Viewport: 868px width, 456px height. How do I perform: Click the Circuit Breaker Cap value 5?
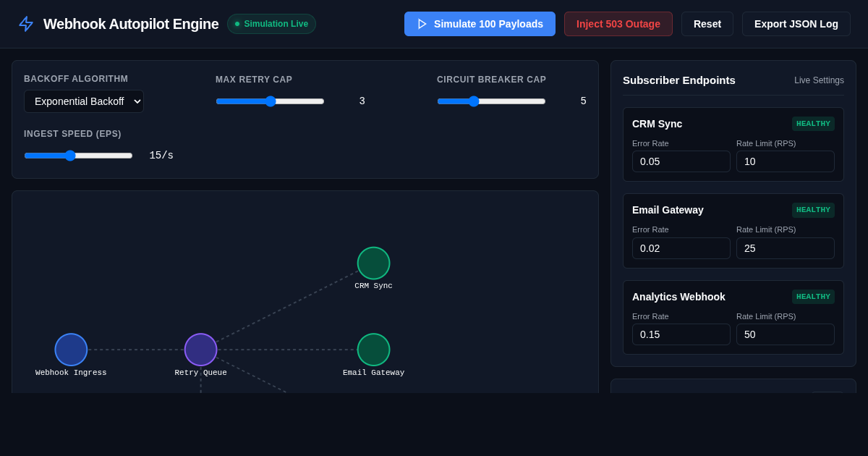[x=583, y=101]
